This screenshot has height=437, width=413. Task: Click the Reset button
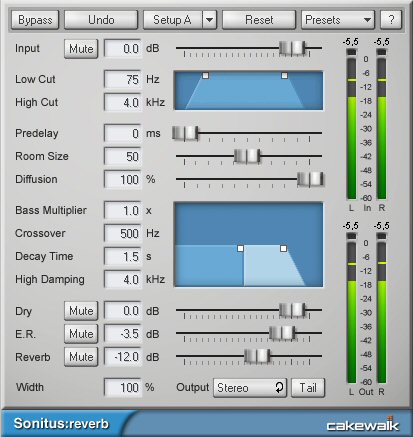pyautogui.click(x=259, y=20)
